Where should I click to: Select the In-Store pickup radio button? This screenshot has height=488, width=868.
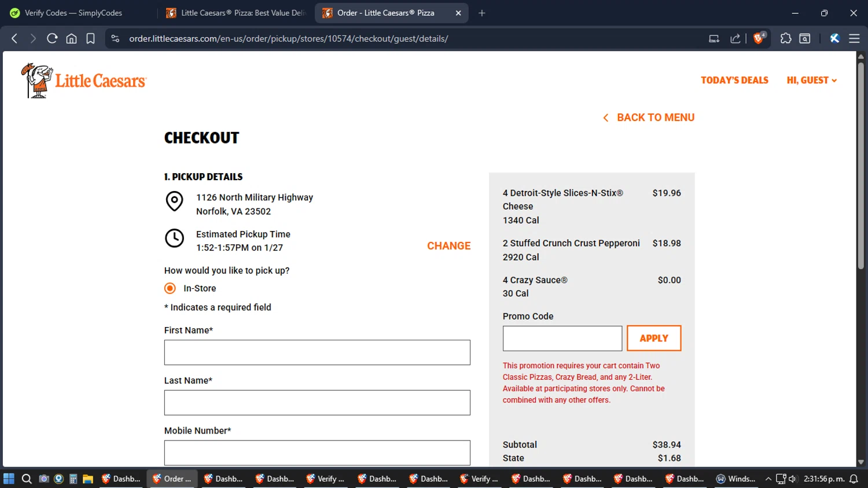point(170,288)
